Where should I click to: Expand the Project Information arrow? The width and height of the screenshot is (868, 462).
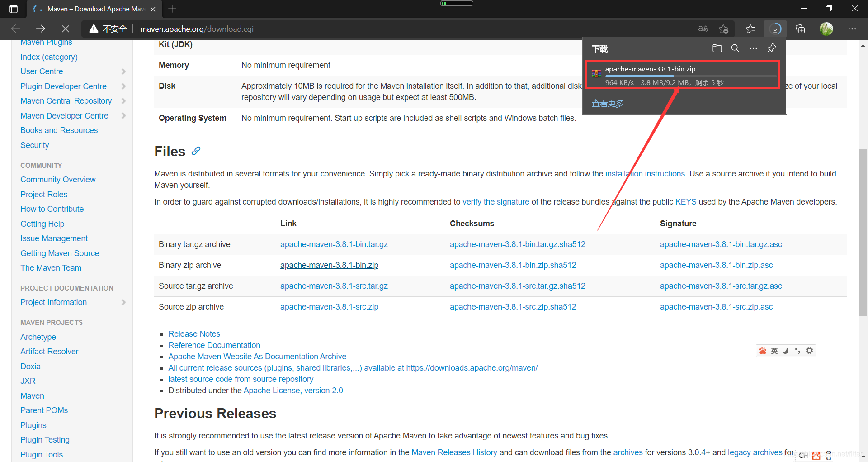pos(124,302)
